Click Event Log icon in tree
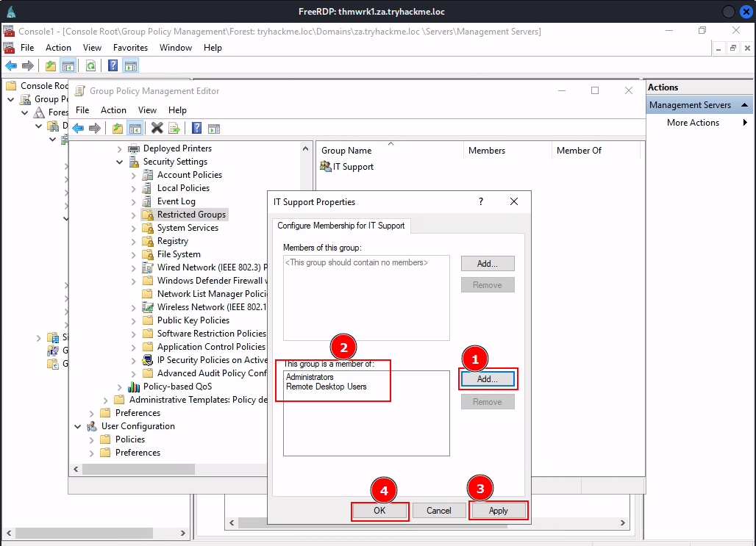The height and width of the screenshot is (546, 756). click(x=147, y=201)
